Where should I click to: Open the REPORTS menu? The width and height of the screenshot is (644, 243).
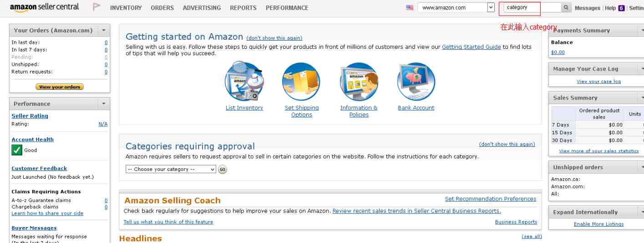[x=243, y=8]
